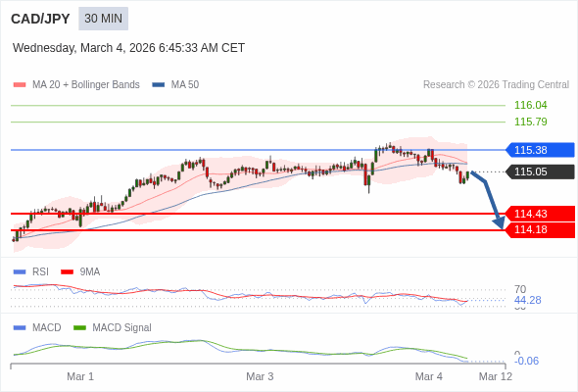Image resolution: width=578 pixels, height=392 pixels.
Task: Click the Mar 3 date axis label
Action: pos(260,377)
